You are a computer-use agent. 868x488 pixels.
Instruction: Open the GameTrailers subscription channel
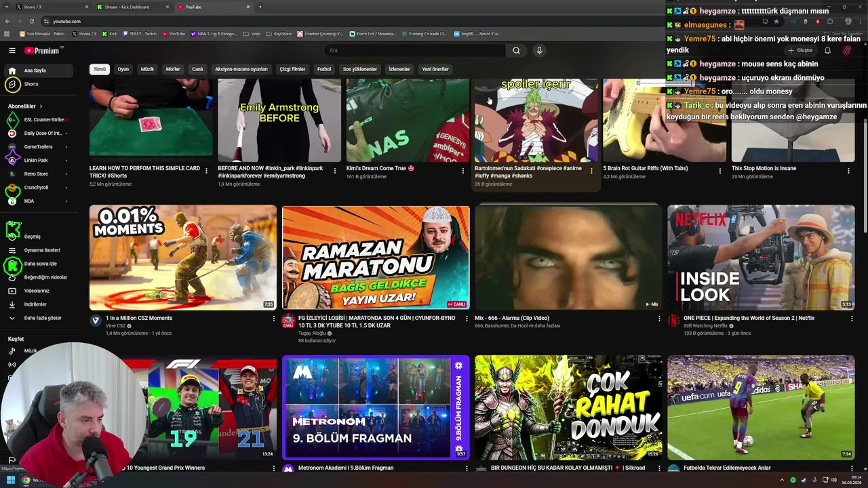point(37,147)
